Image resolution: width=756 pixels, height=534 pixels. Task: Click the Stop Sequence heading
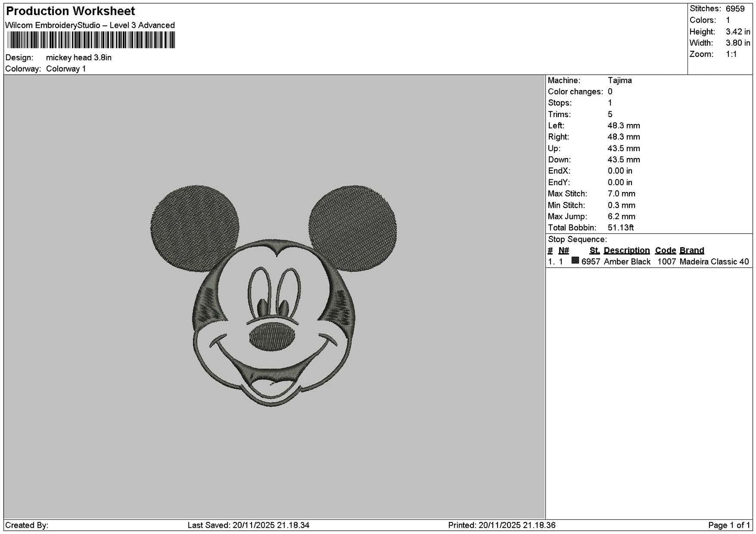[578, 240]
